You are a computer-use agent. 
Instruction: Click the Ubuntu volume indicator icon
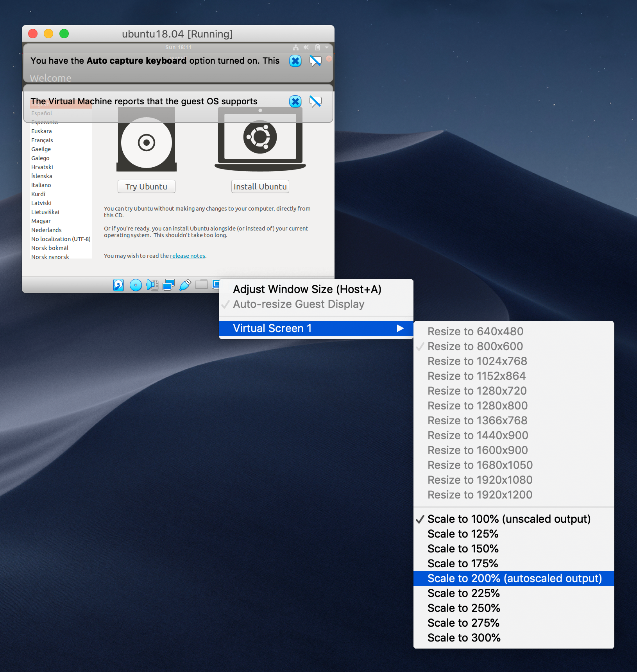(306, 47)
